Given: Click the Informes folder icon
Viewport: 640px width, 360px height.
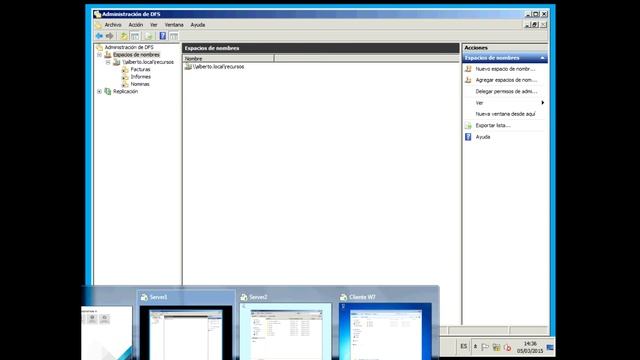Looking at the screenshot, I should pos(125,77).
